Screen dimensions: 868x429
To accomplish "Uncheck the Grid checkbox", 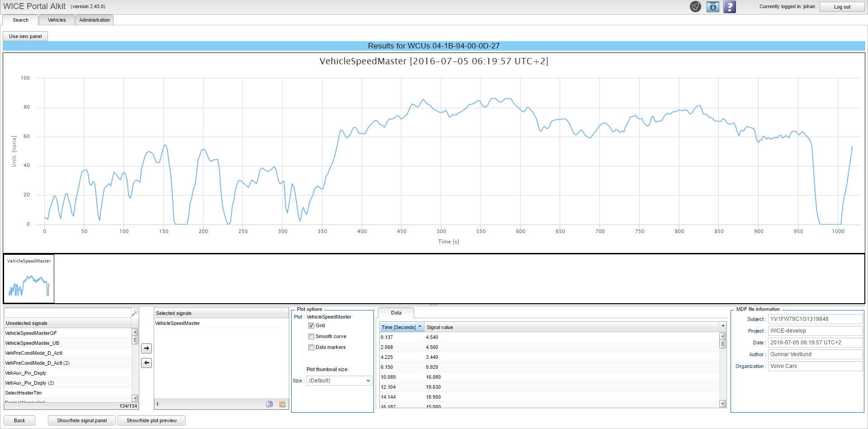I will [x=311, y=326].
